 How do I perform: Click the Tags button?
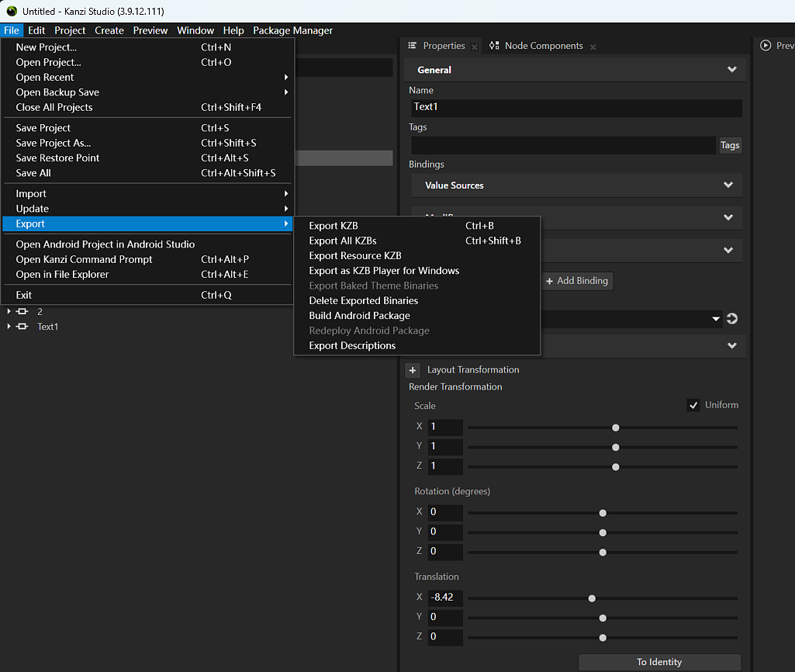click(x=730, y=146)
